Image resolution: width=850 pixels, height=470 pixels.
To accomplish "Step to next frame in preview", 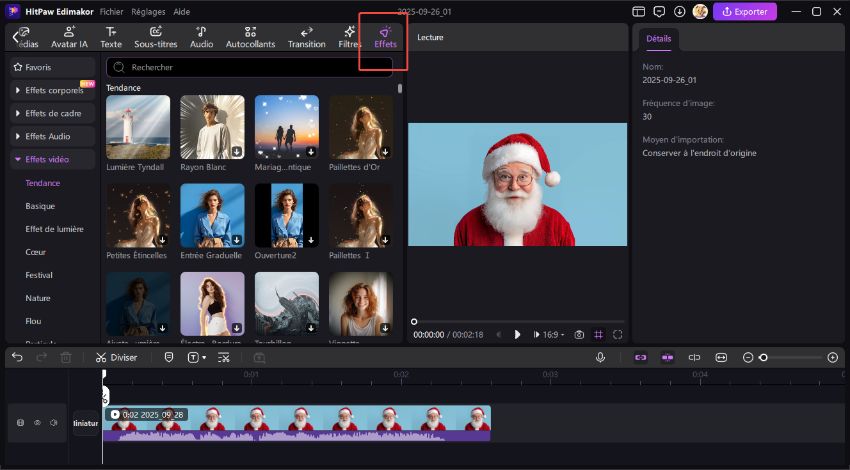I will coord(536,335).
